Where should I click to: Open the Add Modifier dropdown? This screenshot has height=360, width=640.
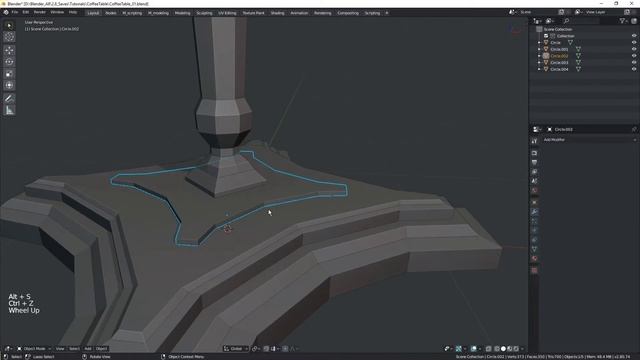coord(589,140)
